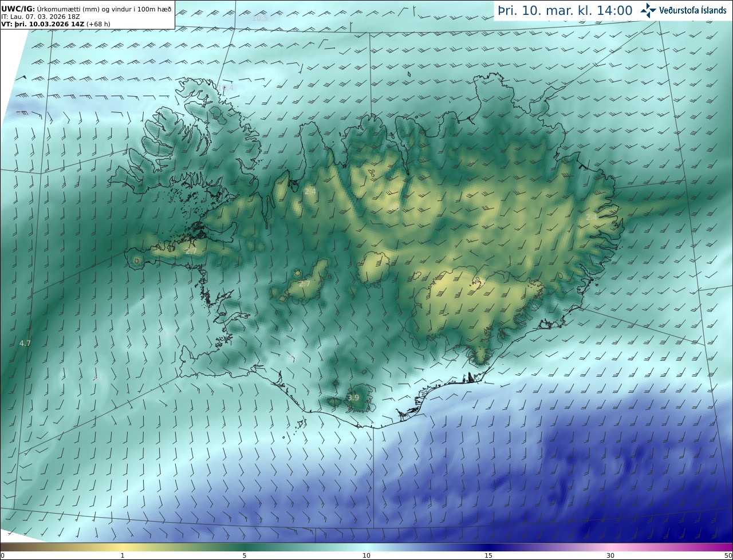Click the colorbar tick label 5
733x560 pixels.
tap(245, 555)
